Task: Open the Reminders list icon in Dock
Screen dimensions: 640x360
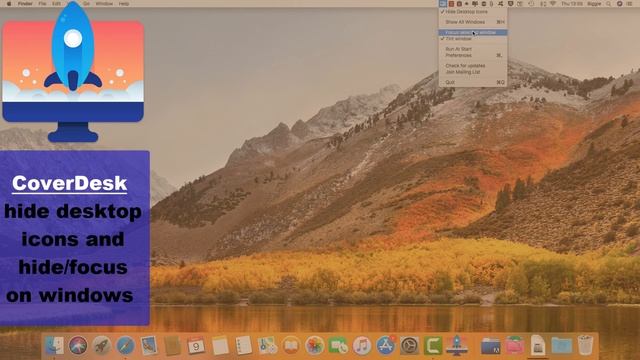Action: click(244, 345)
